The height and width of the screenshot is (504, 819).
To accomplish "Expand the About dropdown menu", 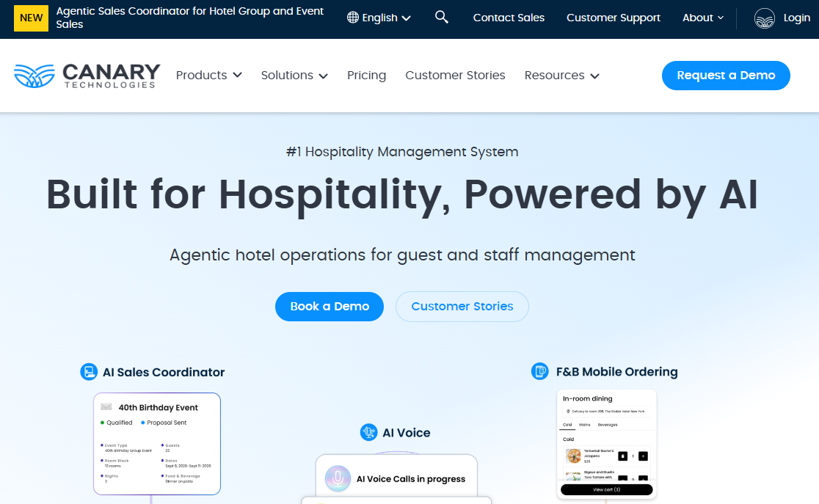I will (x=703, y=18).
